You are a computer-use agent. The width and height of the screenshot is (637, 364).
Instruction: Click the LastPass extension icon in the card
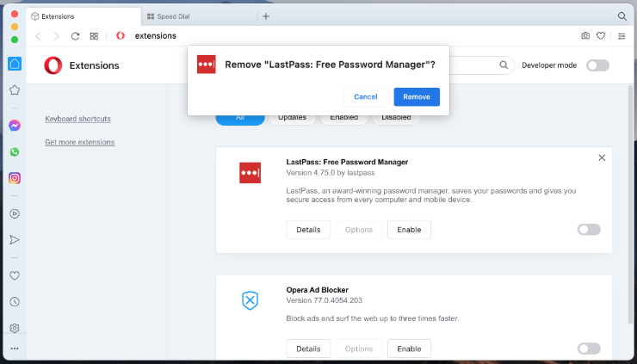(x=250, y=173)
